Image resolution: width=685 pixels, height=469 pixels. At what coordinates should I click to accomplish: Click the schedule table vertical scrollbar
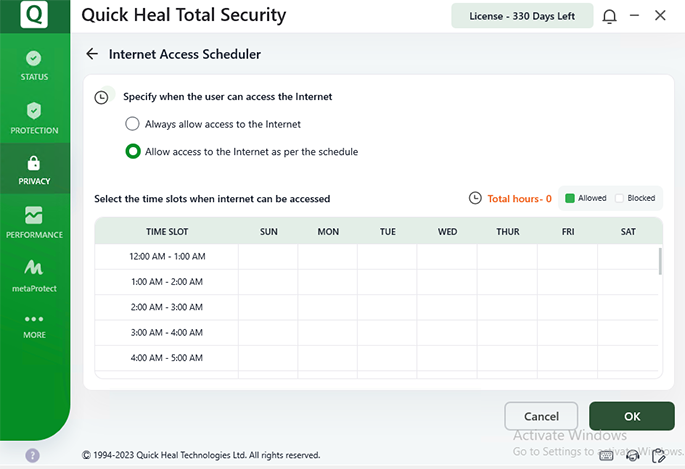[659, 262]
